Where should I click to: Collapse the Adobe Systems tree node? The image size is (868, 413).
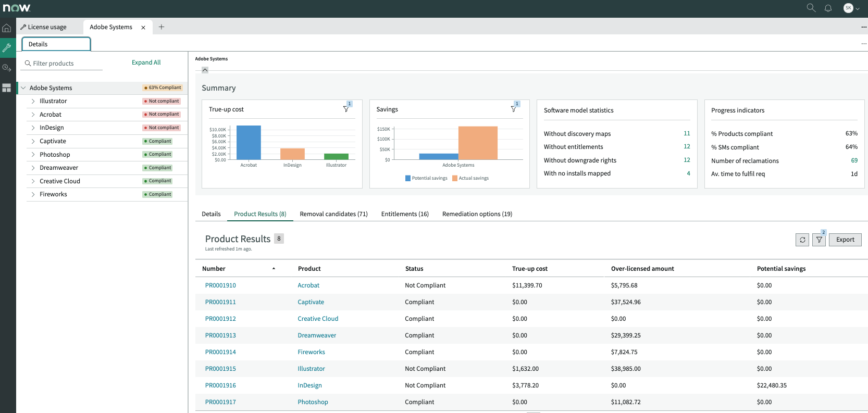click(23, 88)
